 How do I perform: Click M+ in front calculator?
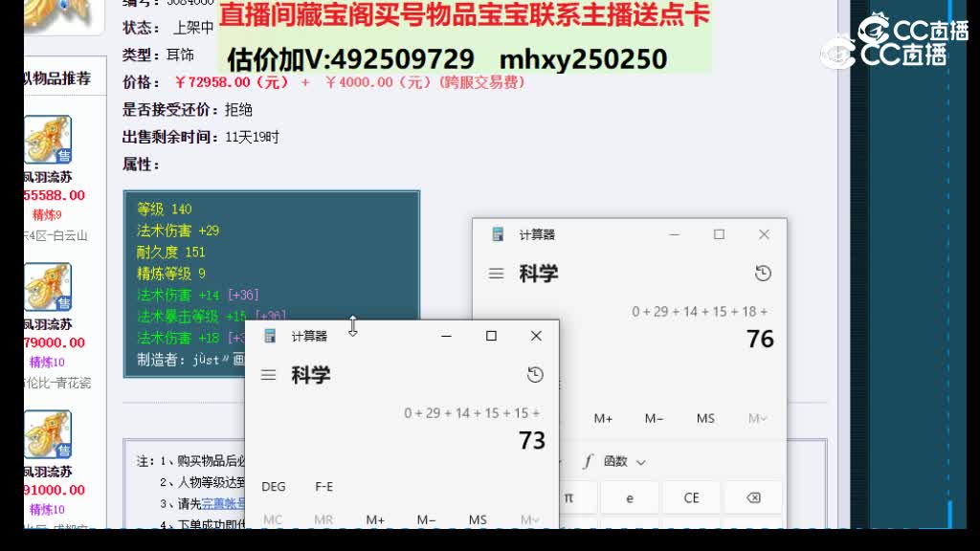[375, 519]
